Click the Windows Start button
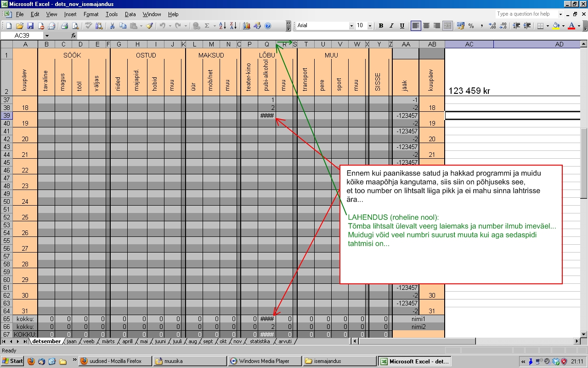588x368 pixels. 12,361
